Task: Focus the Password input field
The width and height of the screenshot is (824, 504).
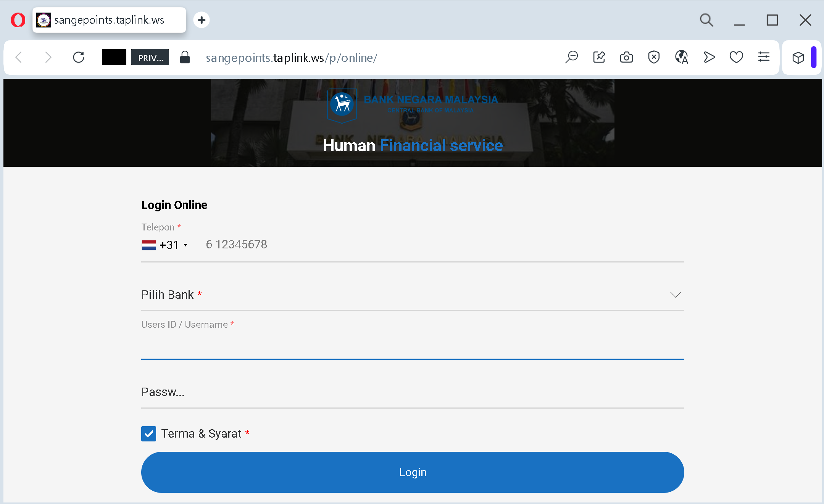Action: (412, 392)
